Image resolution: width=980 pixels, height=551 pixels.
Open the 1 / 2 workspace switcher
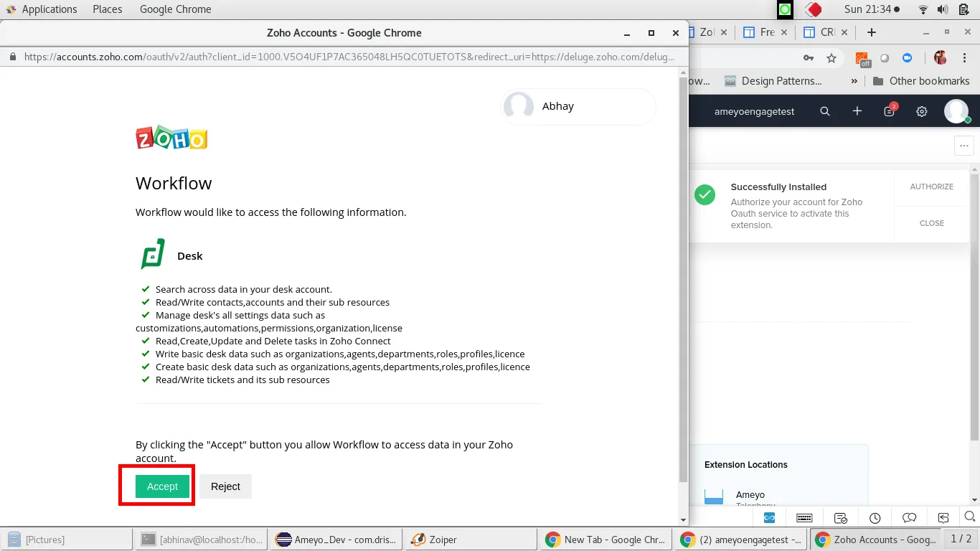[961, 539]
